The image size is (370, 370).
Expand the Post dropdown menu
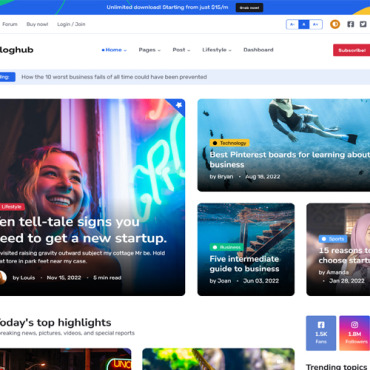point(181,50)
